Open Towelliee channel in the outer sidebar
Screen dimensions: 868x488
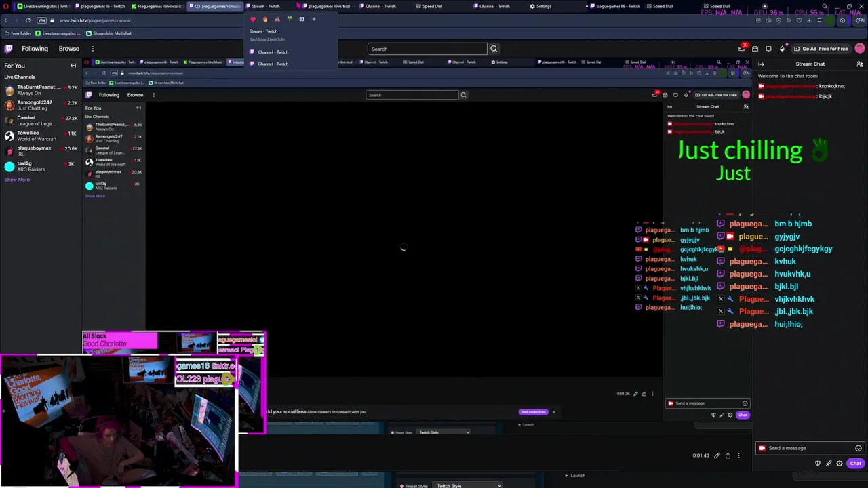(x=41, y=136)
